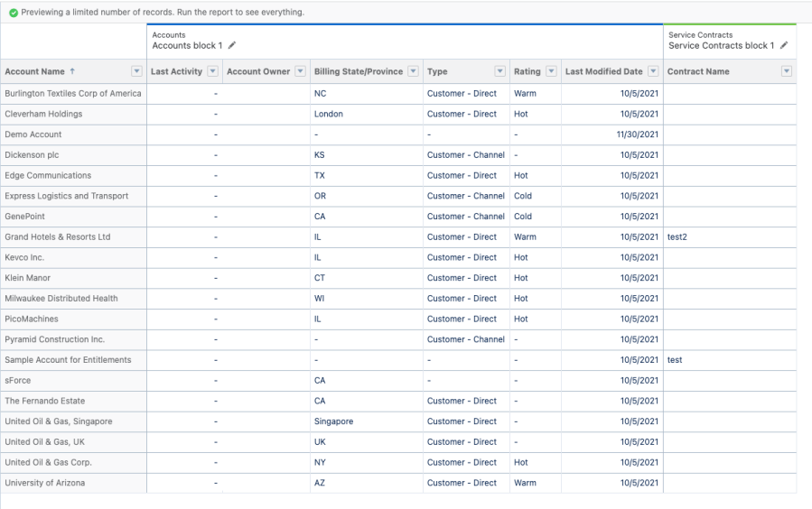This screenshot has width=812, height=509.
Task: Open Type column dropdown arrow
Action: click(x=499, y=71)
